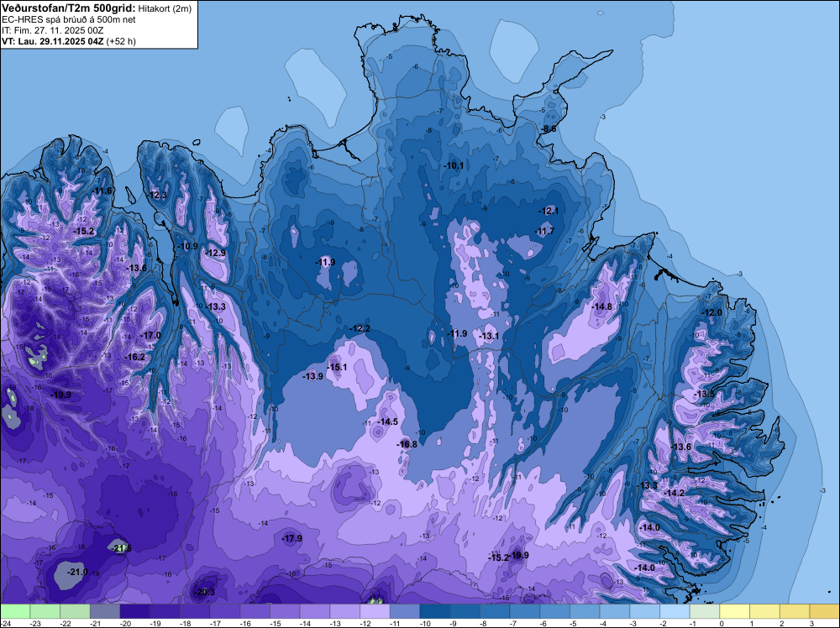Pick the -13.9 temperature label

coord(312,376)
